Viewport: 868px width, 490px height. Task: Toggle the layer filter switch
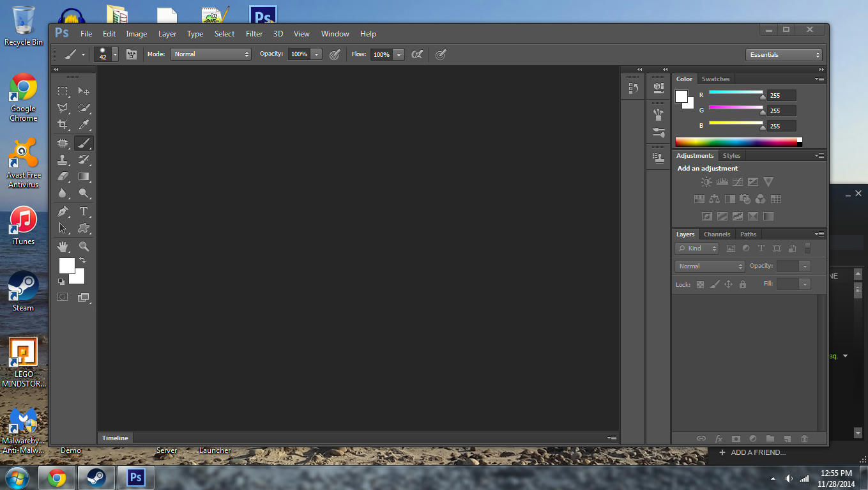coord(807,248)
